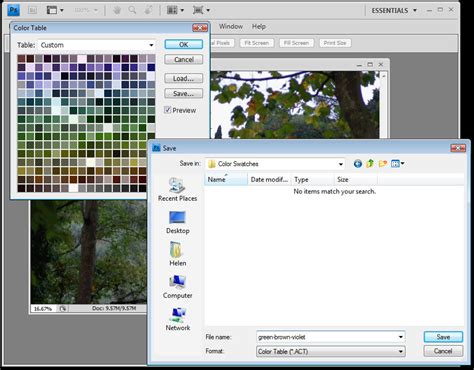Viewport: 474px width, 370px height.
Task: Select the Rotate View tool icon
Action: pos(148,10)
